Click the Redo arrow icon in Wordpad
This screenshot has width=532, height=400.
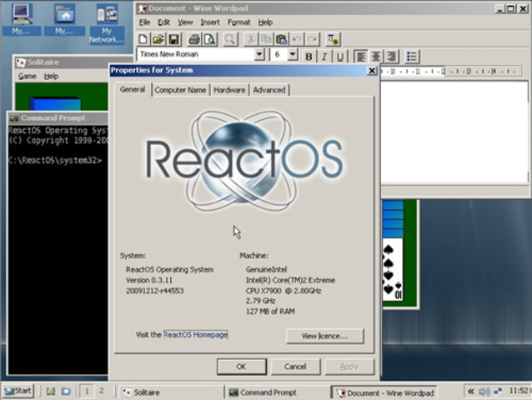pyautogui.click(x=313, y=39)
